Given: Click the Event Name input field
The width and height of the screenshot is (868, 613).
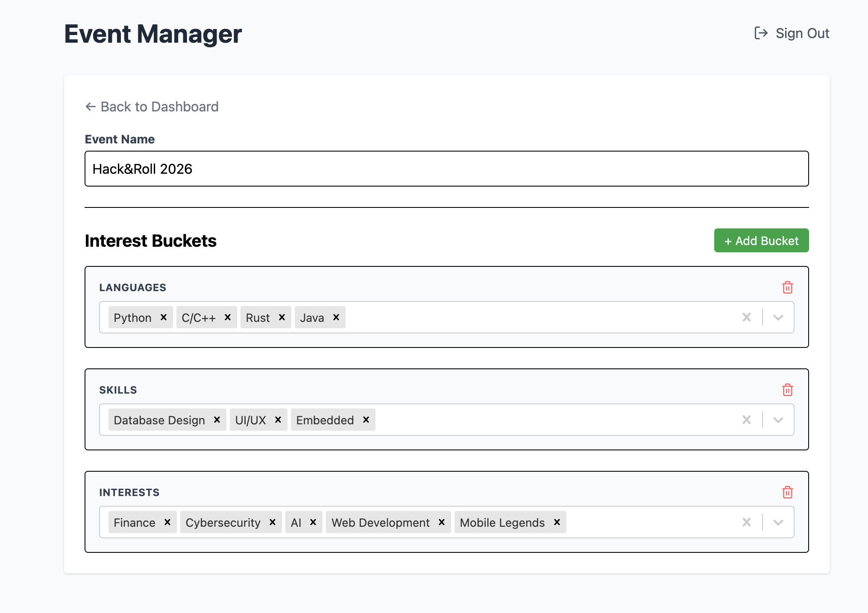Looking at the screenshot, I should pyautogui.click(x=446, y=169).
